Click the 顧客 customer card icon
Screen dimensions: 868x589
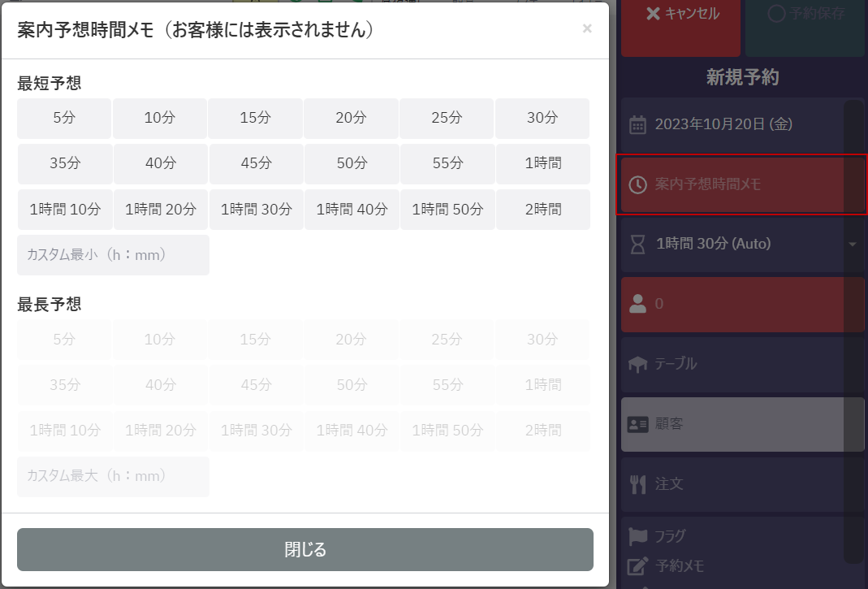638,424
